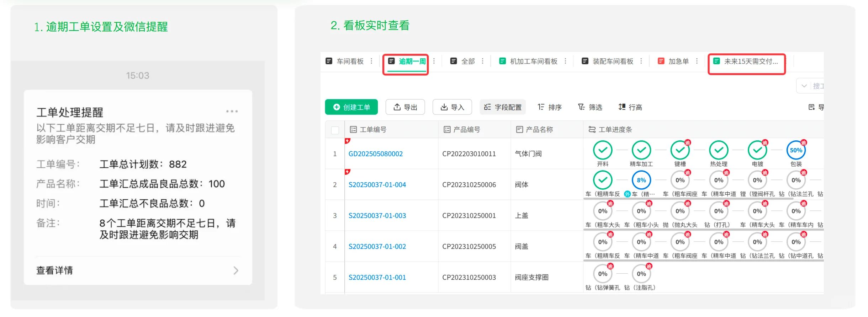Click the 0% 钻（钻弹簧孔 step circle
868x317 pixels.
pos(603,274)
